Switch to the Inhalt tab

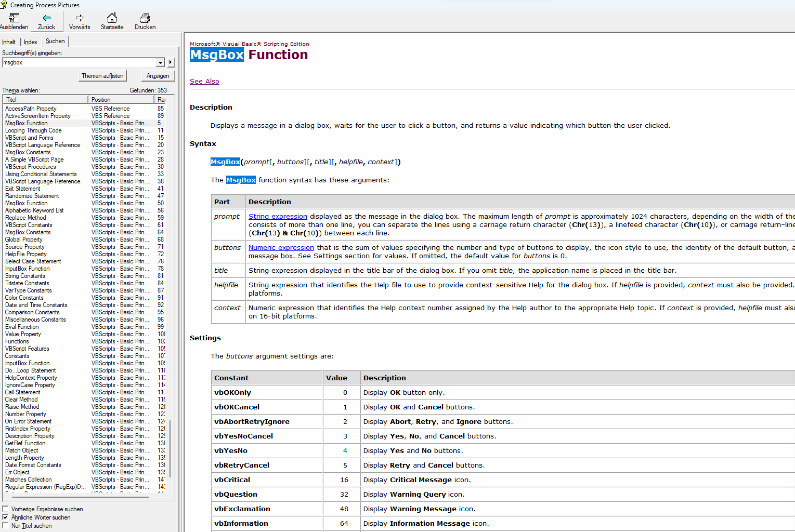tap(9, 42)
